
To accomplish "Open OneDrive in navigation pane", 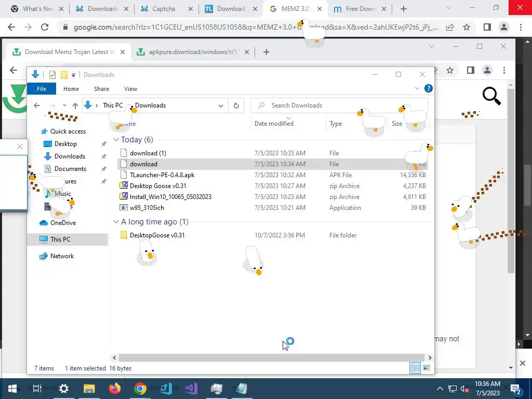I will pos(63,222).
